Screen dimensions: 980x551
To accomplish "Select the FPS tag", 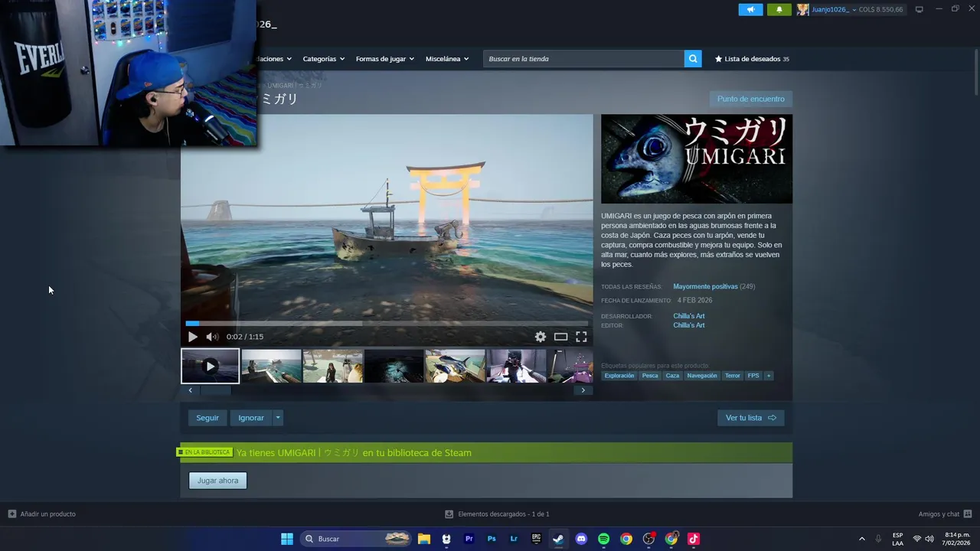I will [x=753, y=376].
